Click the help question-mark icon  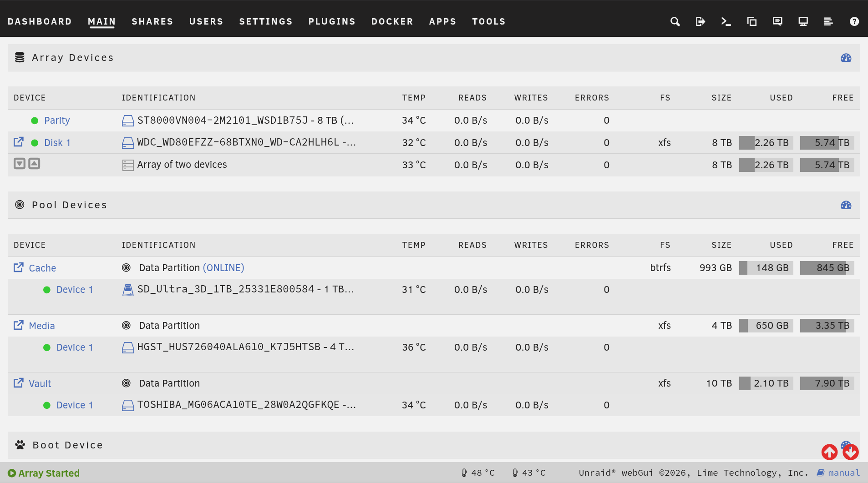(854, 21)
